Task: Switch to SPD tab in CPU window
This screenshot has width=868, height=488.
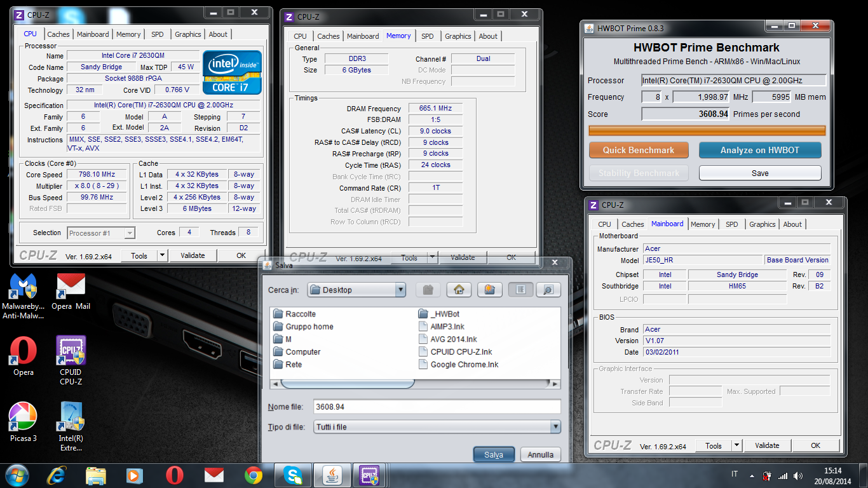Action: 158,34
